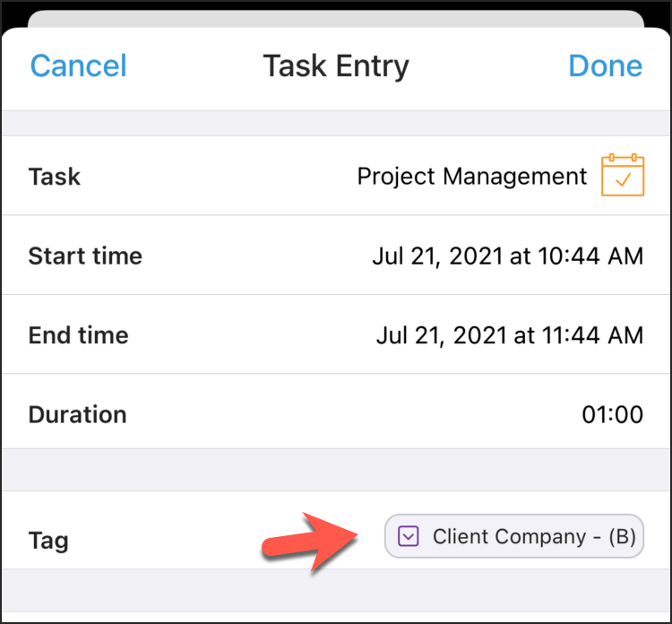Open the Client Company - (B) tag selector
Image resolution: width=672 pixels, height=624 pixels.
pos(514,536)
